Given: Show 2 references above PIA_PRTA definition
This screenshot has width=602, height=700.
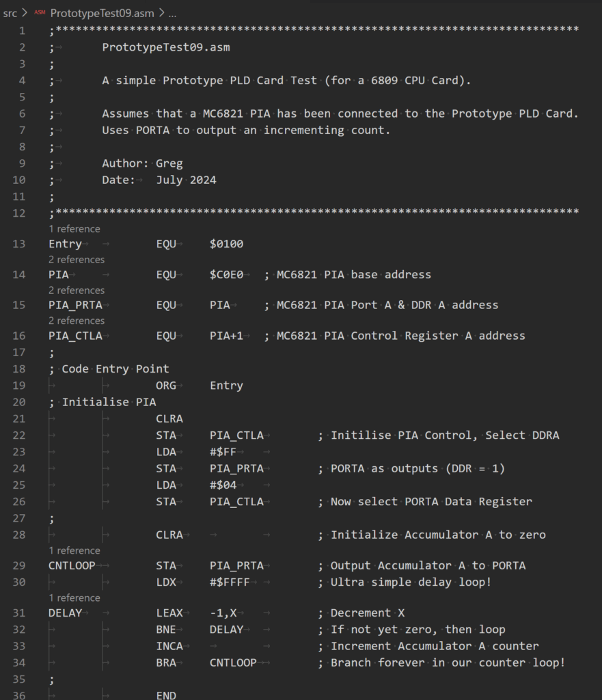Looking at the screenshot, I should click(x=77, y=291).
